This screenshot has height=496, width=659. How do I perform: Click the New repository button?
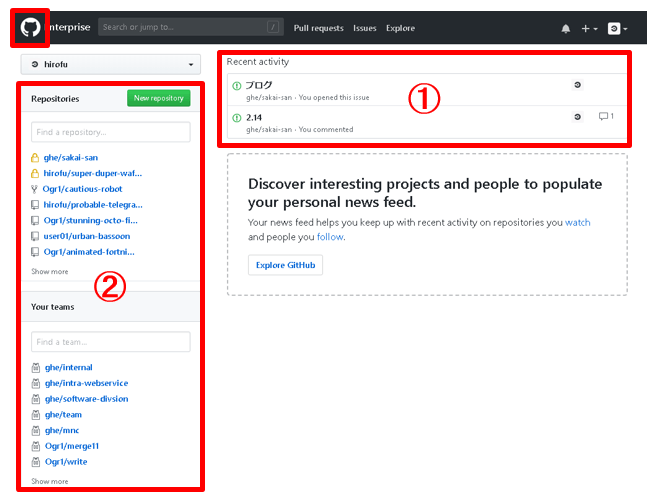pos(158,98)
